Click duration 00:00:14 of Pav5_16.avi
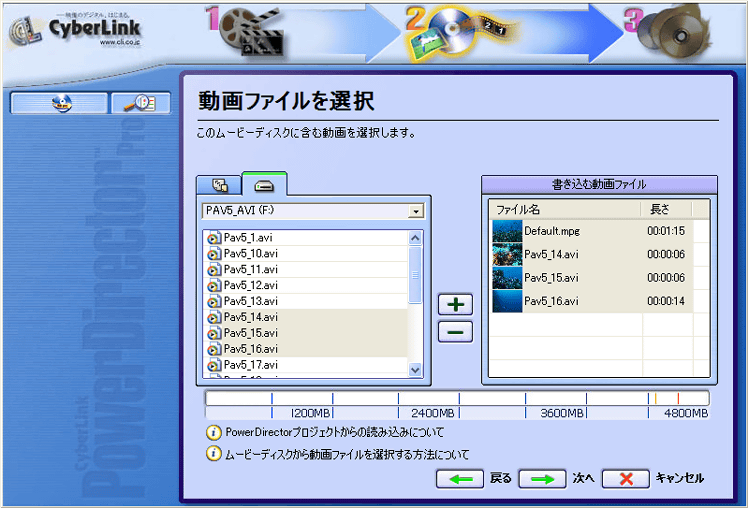The height and width of the screenshot is (508, 748). [666, 301]
